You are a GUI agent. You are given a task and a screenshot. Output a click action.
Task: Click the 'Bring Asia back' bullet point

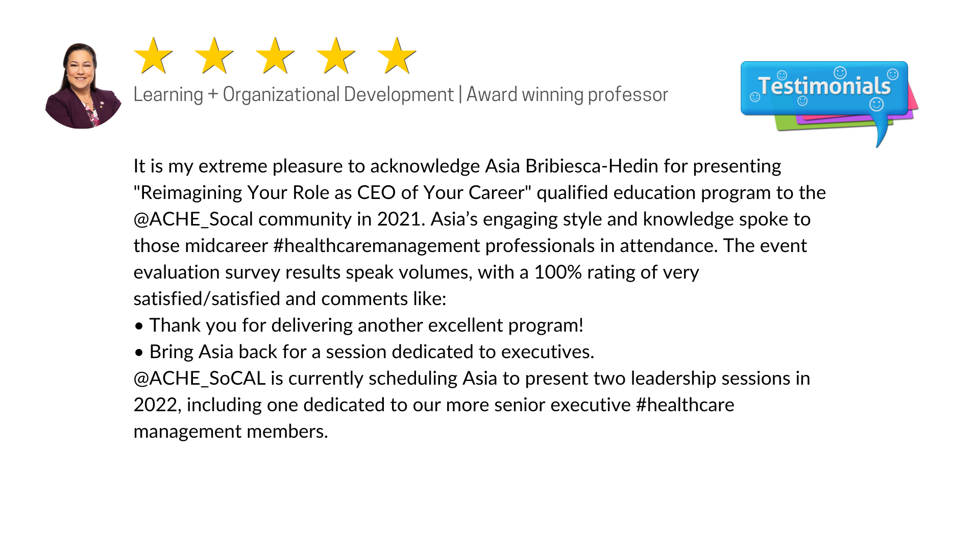click(x=364, y=352)
